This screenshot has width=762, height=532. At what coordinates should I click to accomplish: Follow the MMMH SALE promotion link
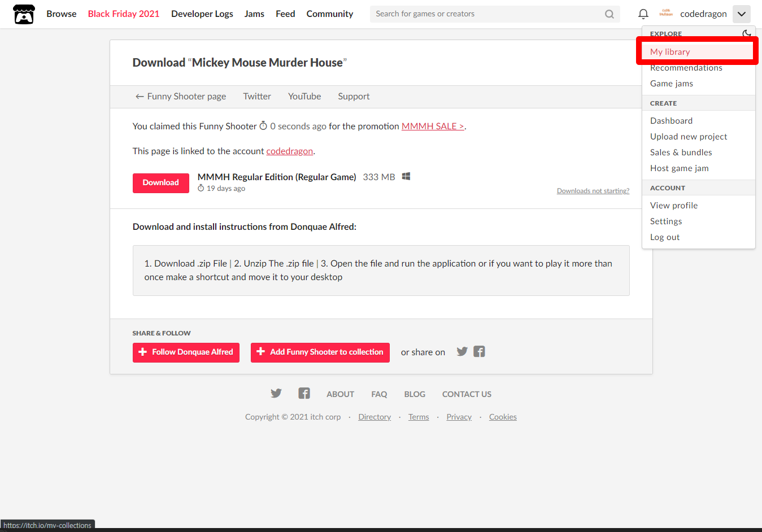coord(433,127)
